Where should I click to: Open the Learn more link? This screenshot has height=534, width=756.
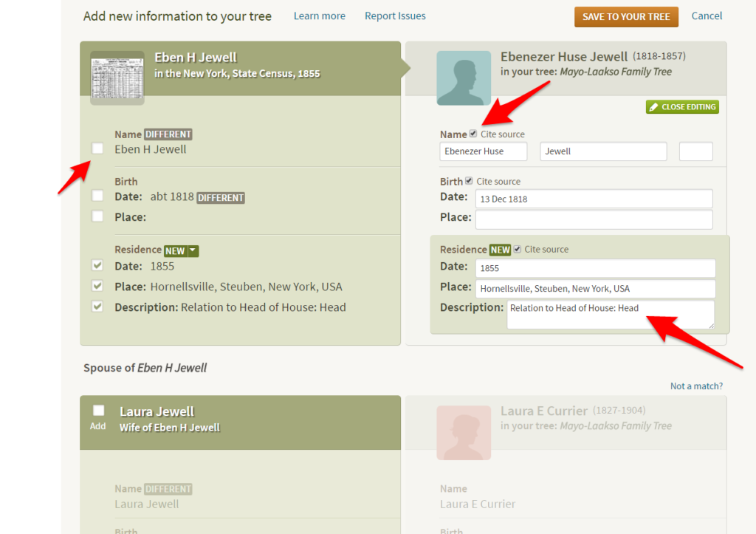coord(319,16)
